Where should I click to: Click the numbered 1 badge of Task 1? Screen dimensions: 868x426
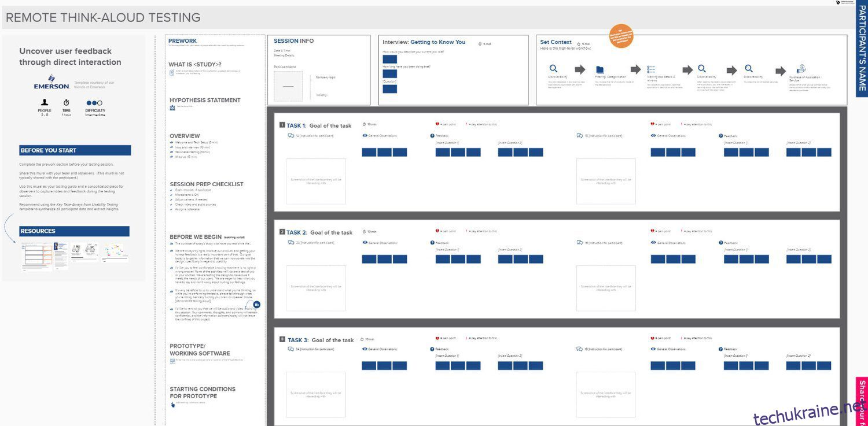click(282, 125)
